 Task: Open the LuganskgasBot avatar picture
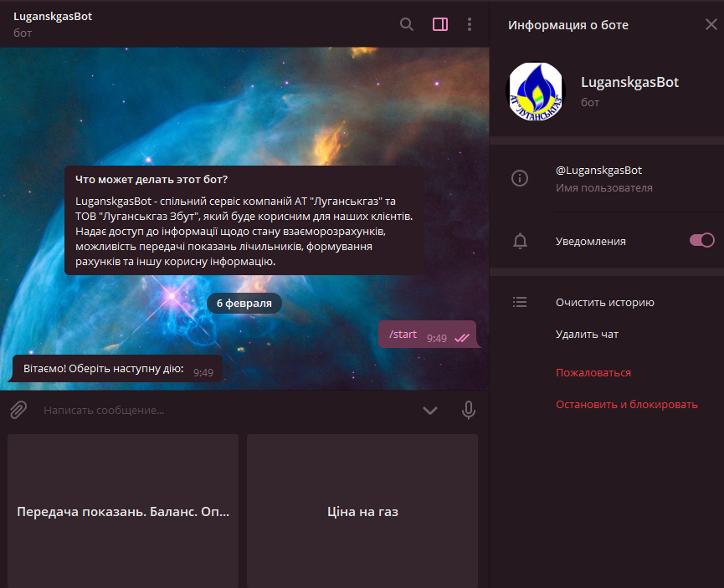click(536, 91)
